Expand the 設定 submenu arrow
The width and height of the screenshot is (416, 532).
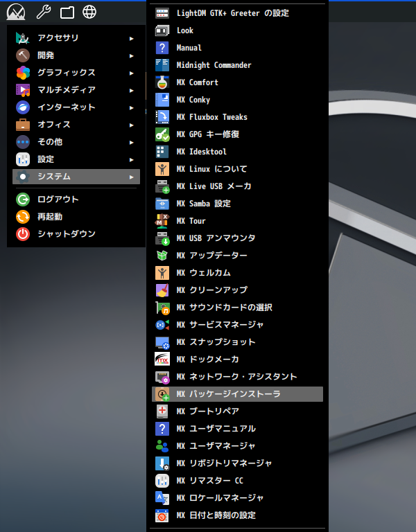coord(132,160)
